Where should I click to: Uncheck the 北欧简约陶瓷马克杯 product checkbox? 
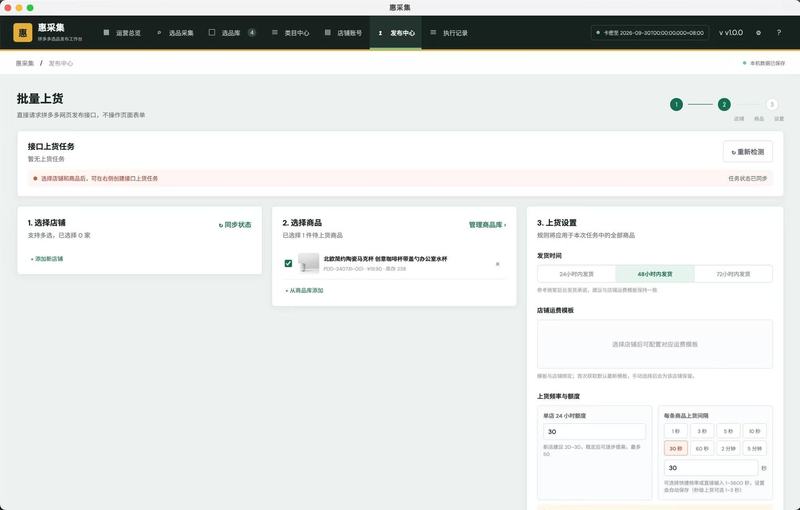[x=288, y=263]
